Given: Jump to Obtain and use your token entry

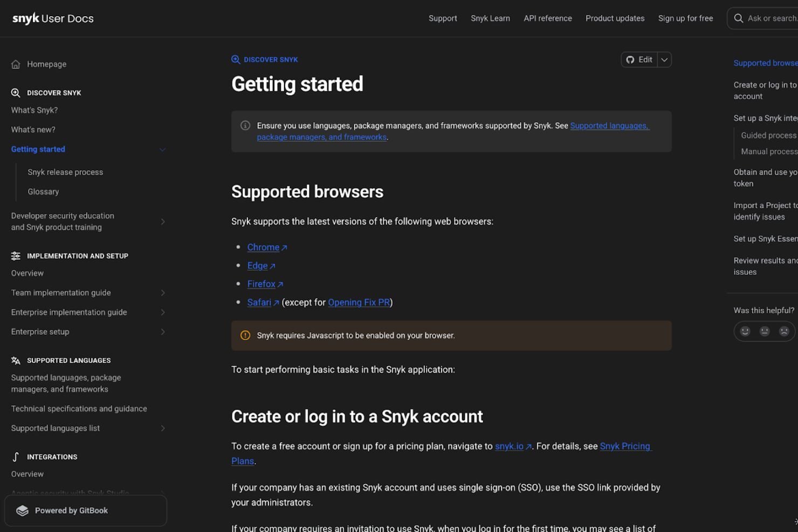Looking at the screenshot, I should pos(766,178).
